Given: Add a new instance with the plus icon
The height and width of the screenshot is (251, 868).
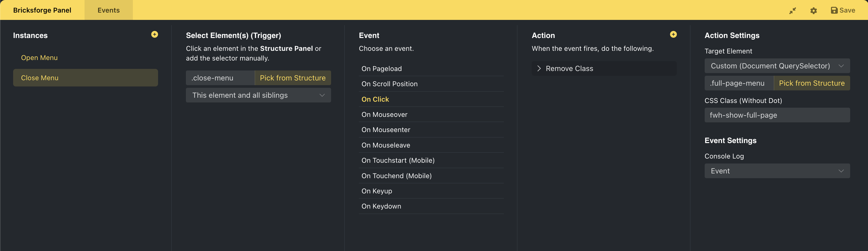Looking at the screenshot, I should [x=154, y=34].
